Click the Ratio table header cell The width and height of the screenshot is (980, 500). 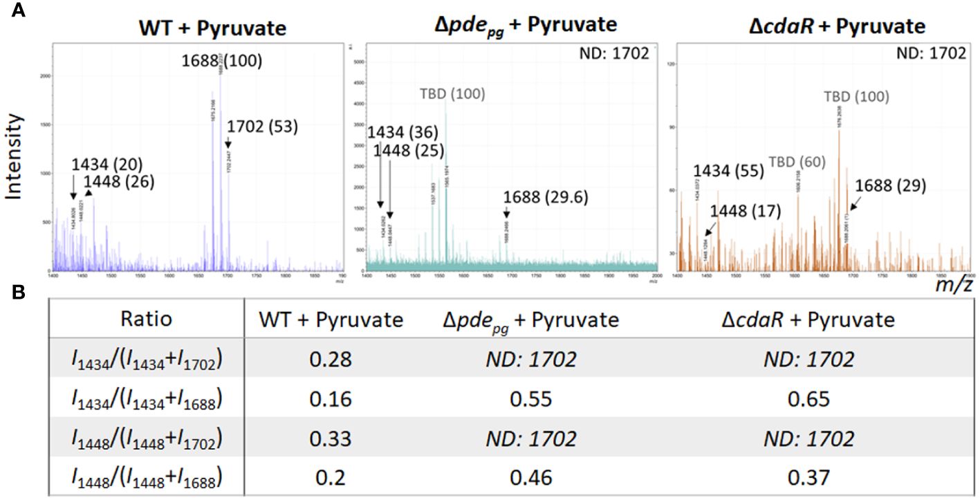[146, 319]
